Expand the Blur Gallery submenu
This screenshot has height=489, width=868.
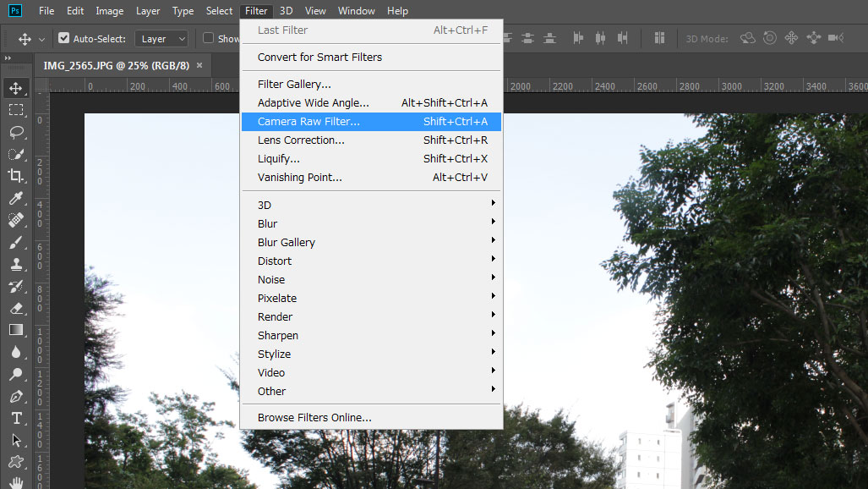(x=371, y=242)
